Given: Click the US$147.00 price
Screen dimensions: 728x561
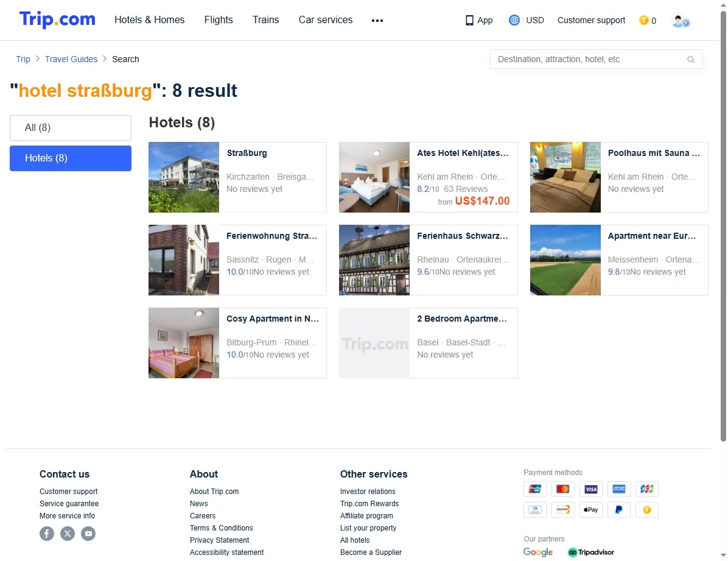Looking at the screenshot, I should 483,201.
